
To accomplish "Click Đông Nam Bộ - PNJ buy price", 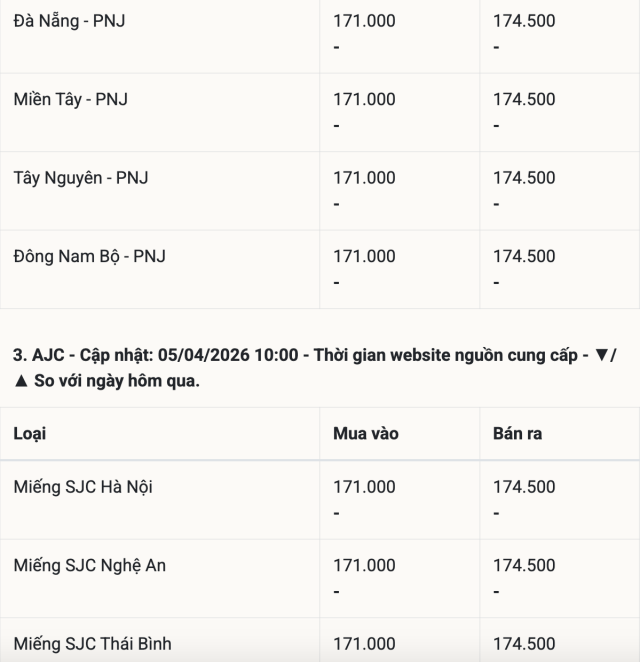I will pyautogui.click(x=364, y=256).
